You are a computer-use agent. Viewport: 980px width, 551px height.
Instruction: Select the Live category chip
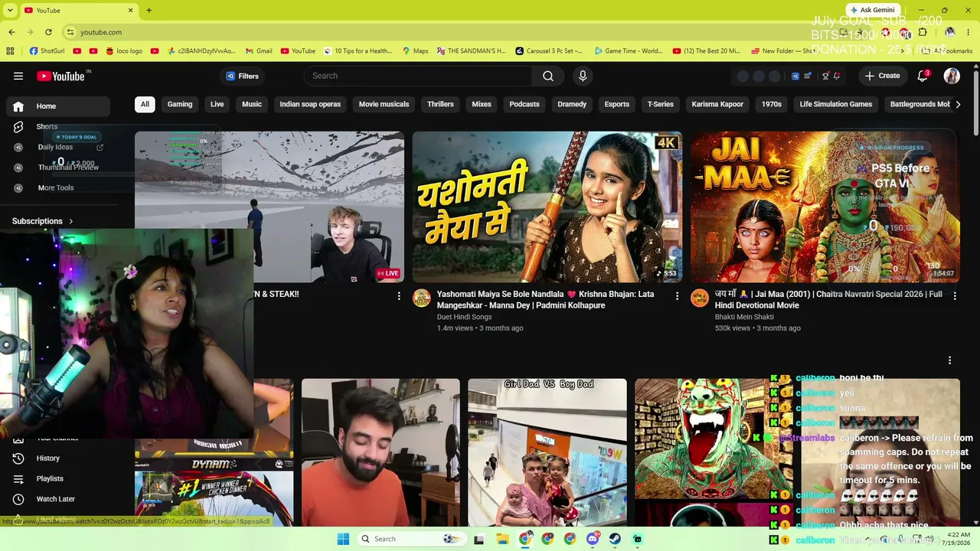217,104
